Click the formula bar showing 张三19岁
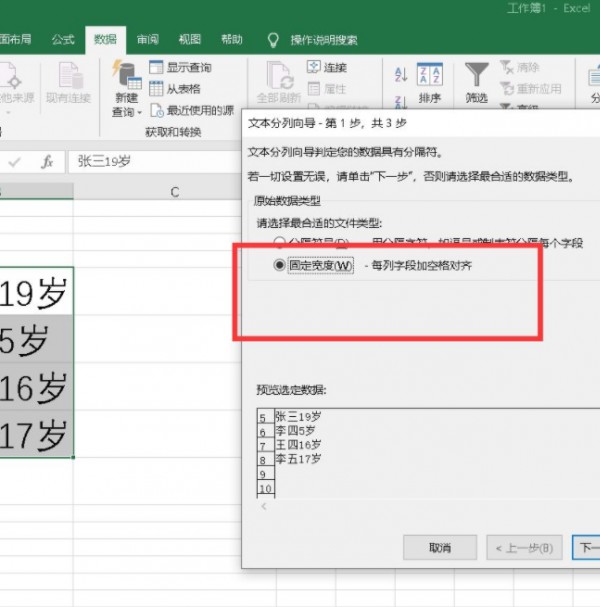The width and height of the screenshot is (600, 607). (154, 161)
